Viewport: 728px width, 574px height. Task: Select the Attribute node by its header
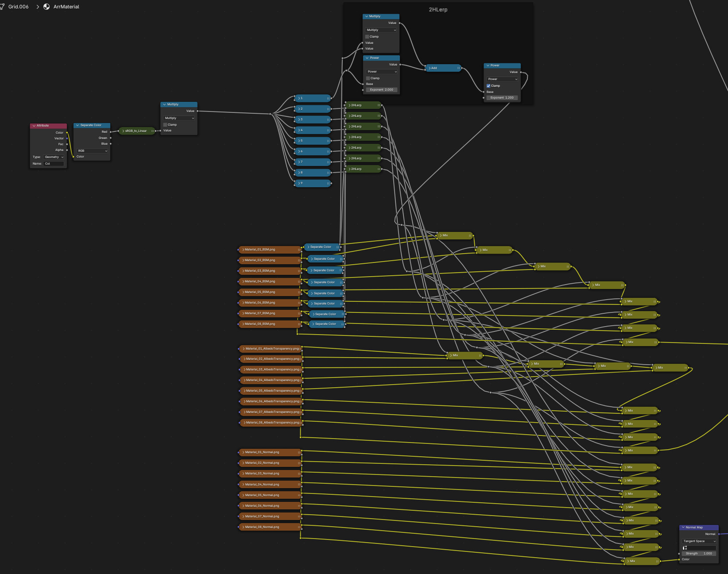pyautogui.click(x=49, y=126)
